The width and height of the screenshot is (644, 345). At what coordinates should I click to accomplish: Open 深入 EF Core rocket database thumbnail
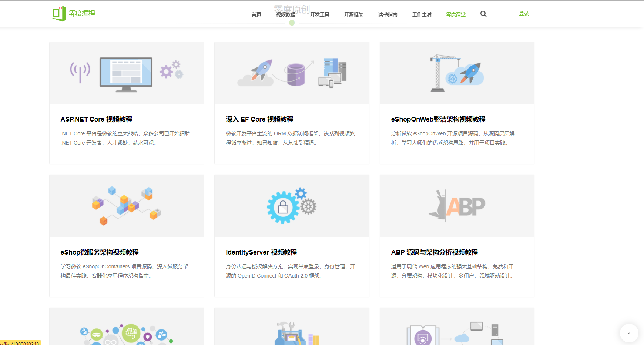(x=292, y=73)
